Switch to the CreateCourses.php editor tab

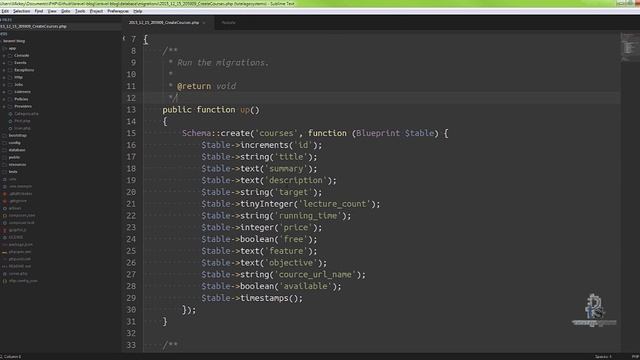(164, 23)
